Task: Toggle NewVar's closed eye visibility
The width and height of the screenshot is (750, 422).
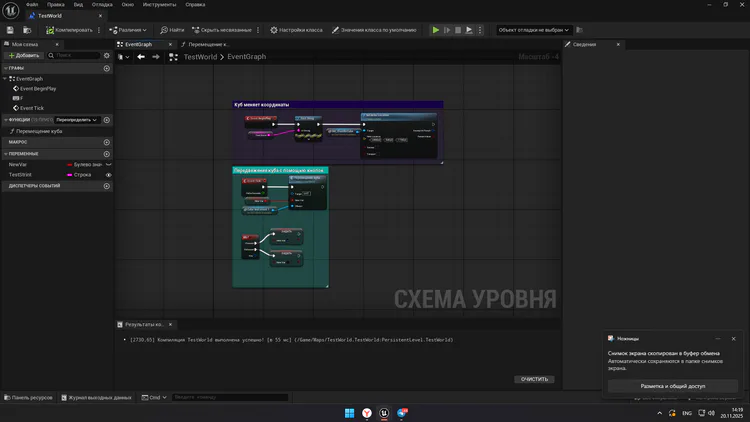Action: point(109,165)
